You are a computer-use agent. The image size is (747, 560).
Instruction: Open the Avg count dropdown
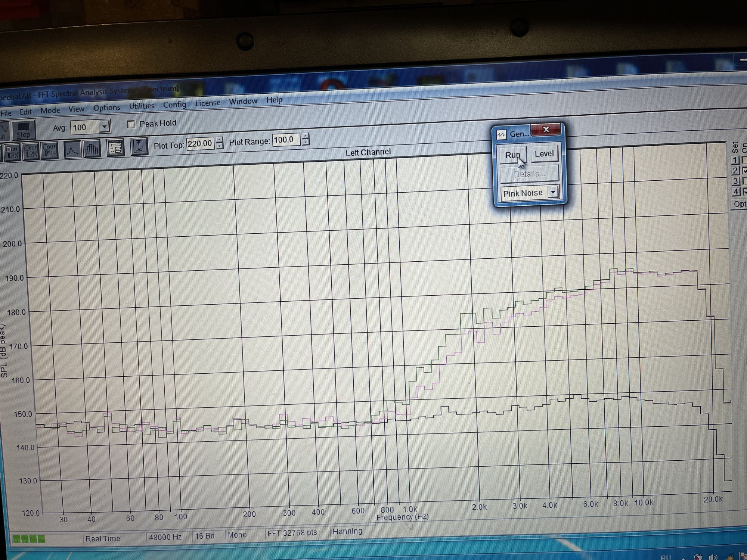coord(105,127)
